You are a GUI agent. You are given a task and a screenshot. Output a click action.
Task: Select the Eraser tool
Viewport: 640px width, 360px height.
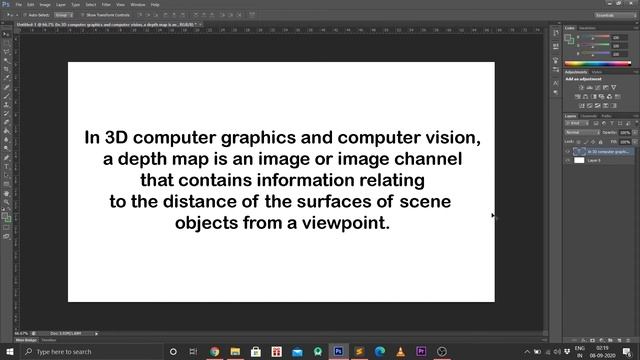pyautogui.click(x=6, y=122)
